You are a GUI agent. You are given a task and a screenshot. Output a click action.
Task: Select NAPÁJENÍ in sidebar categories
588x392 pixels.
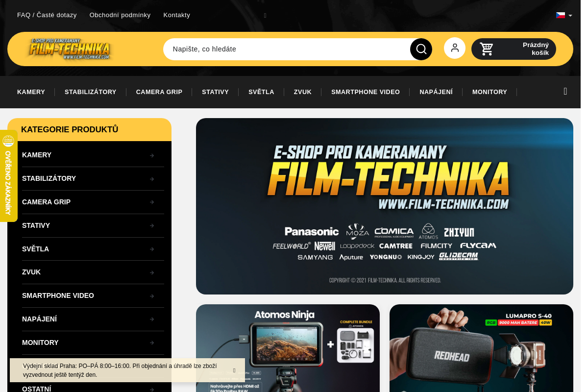39,319
